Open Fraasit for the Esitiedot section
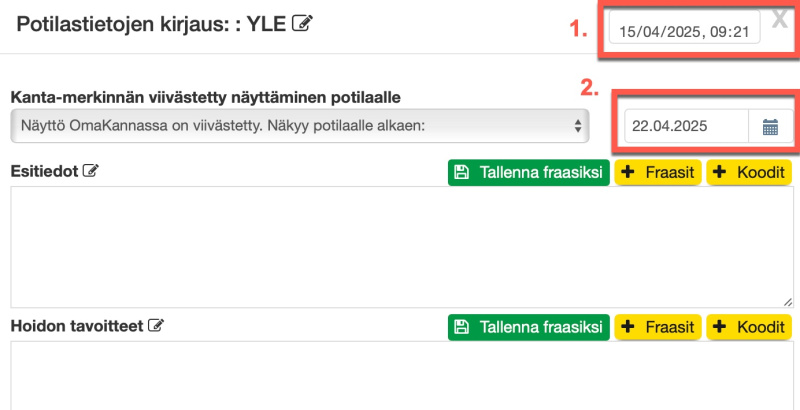Image resolution: width=800 pixels, height=410 pixels. click(658, 172)
